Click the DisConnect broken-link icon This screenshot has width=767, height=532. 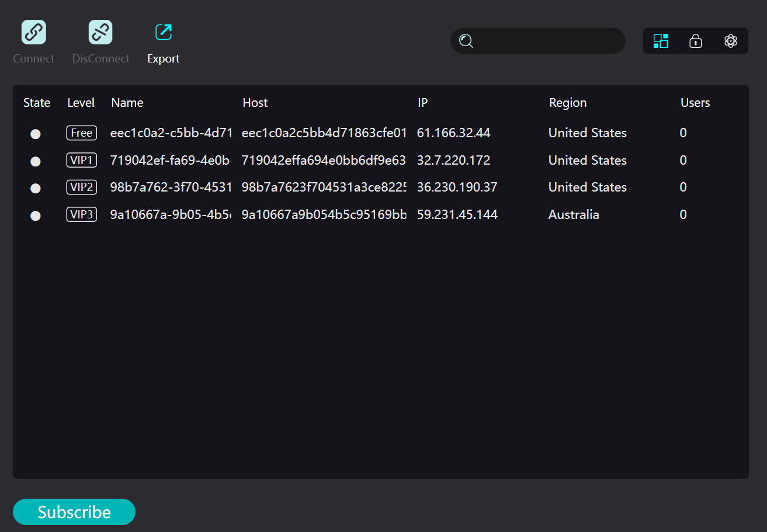point(100,32)
